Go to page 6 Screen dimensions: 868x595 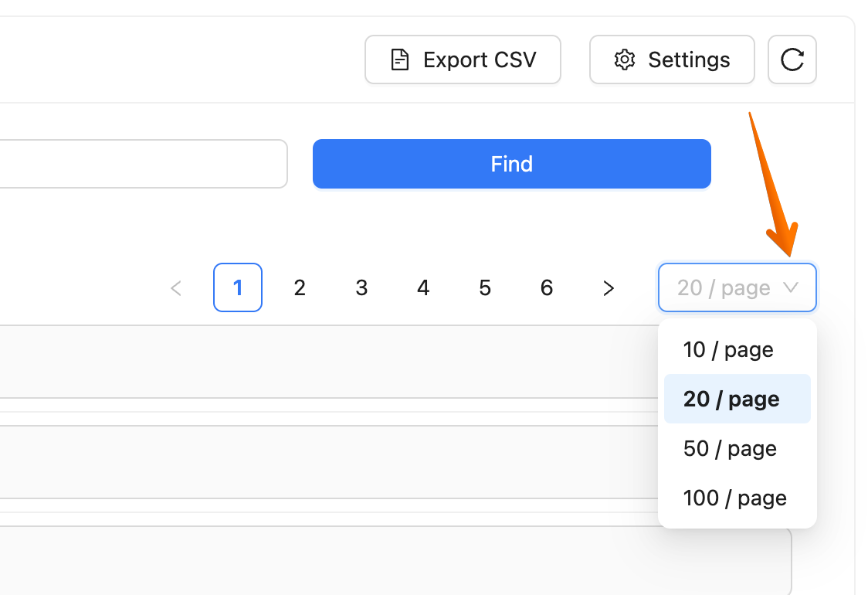pyautogui.click(x=547, y=287)
